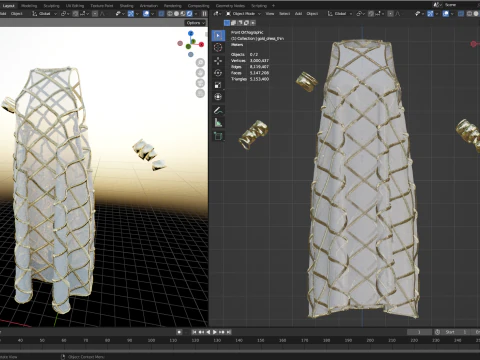Switch to Shading workspace tab
Viewport: 480px width, 360px height.
(126, 6)
